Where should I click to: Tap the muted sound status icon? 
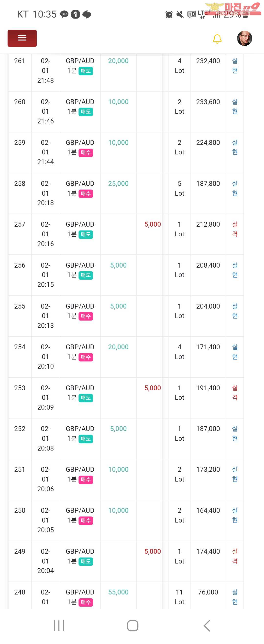(x=180, y=14)
